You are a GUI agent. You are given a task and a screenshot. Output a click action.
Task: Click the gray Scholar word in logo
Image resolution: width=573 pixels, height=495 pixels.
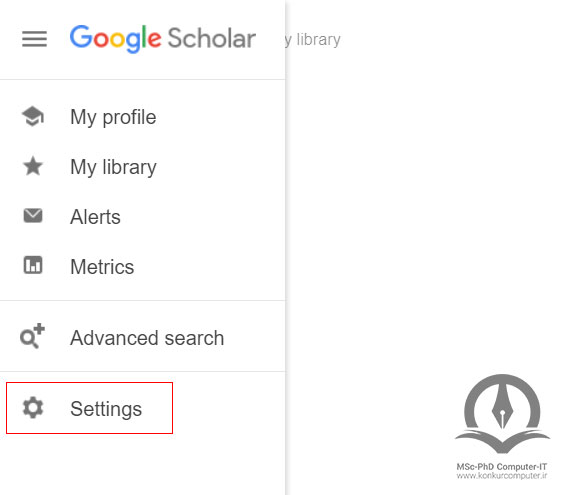[212, 38]
